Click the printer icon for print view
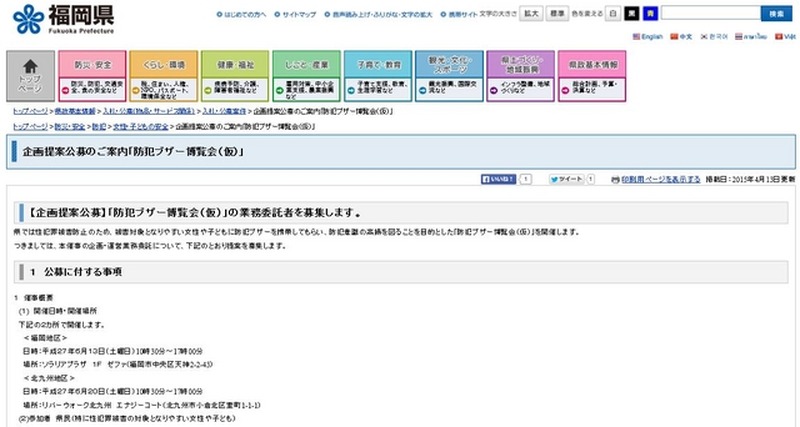This screenshot has height=427, width=800. 617,179
